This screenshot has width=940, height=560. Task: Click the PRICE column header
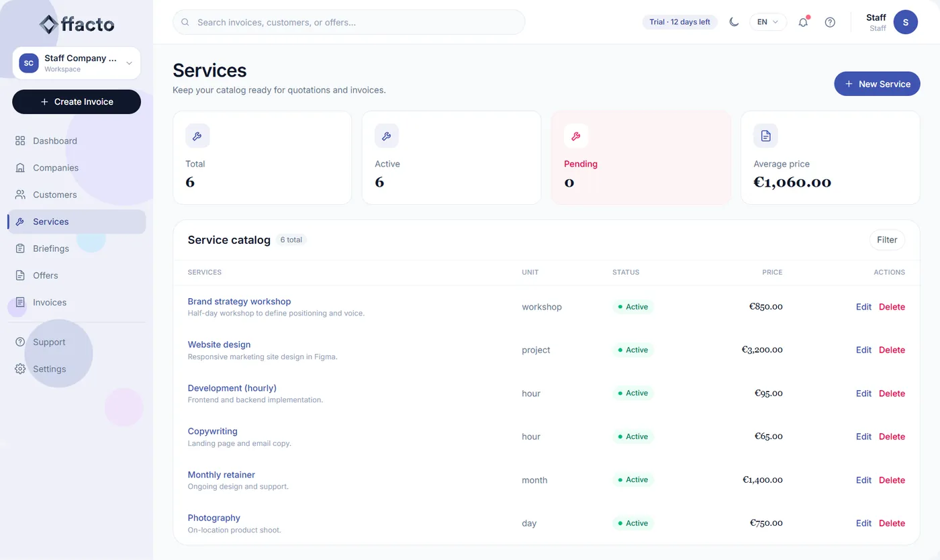click(x=772, y=273)
